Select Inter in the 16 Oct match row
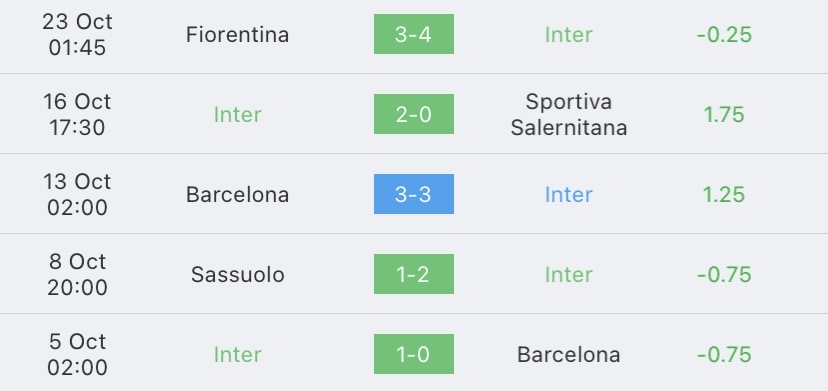 click(237, 115)
